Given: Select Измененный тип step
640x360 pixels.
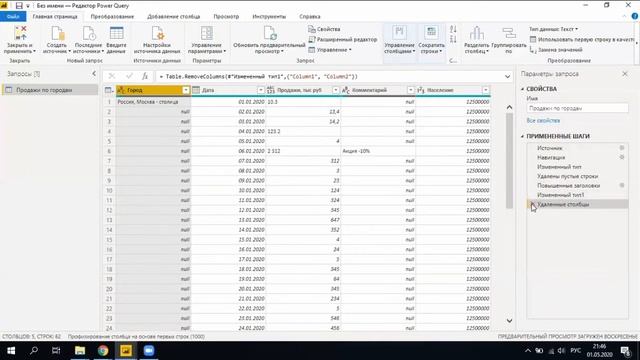Looking at the screenshot, I should (x=559, y=167).
